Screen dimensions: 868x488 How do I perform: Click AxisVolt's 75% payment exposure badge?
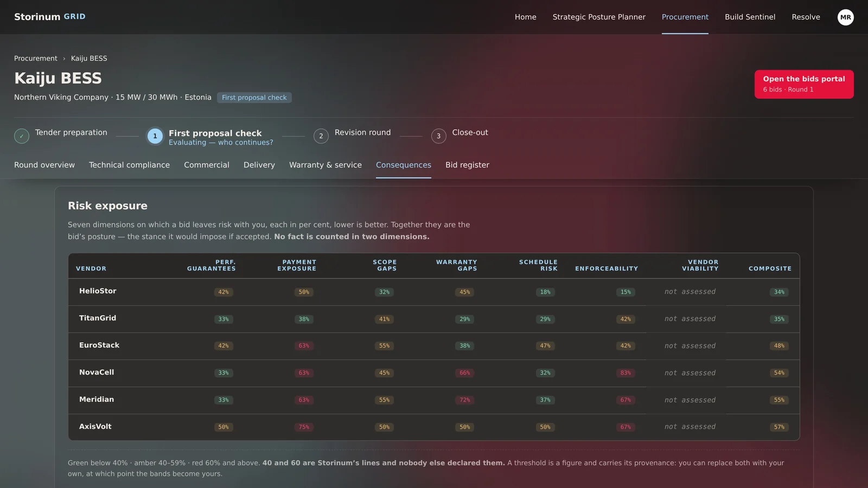[x=304, y=427]
